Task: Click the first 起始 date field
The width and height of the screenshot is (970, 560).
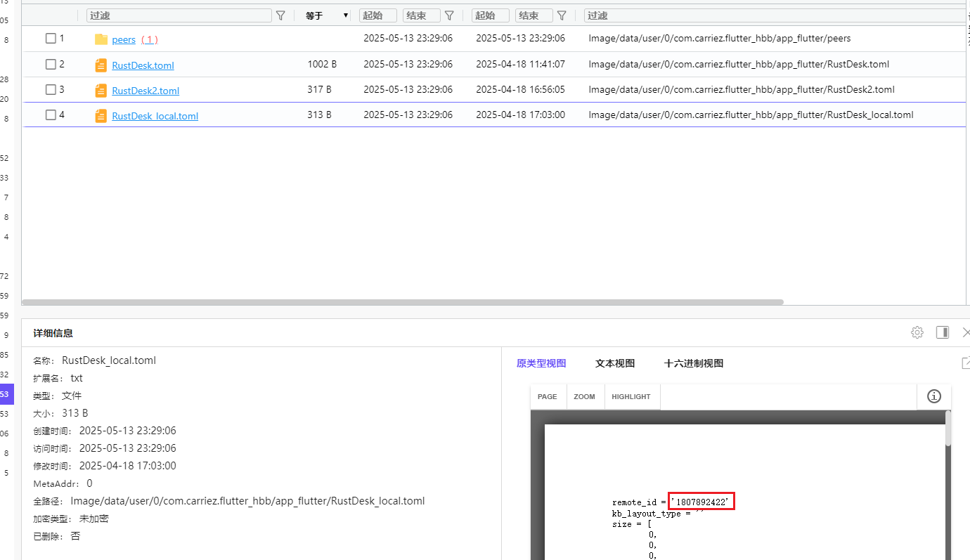Action: click(378, 15)
